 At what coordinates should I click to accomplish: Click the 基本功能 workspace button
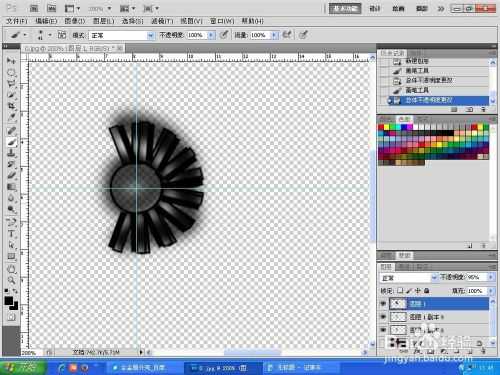coord(345,8)
